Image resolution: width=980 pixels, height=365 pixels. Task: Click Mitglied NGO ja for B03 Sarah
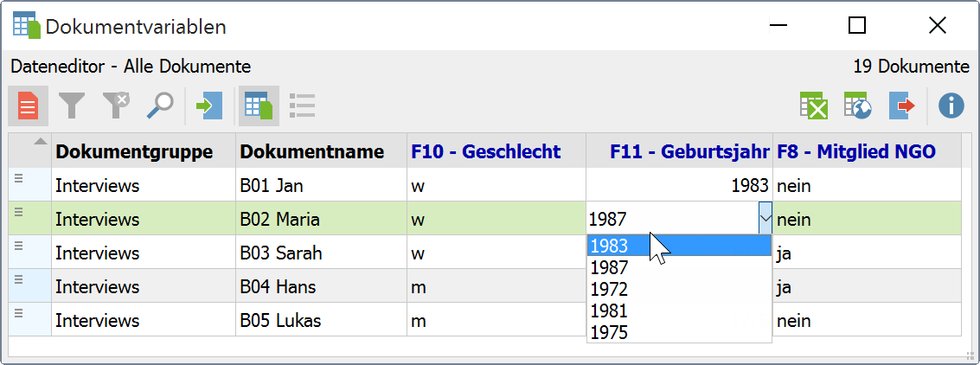tap(868, 253)
